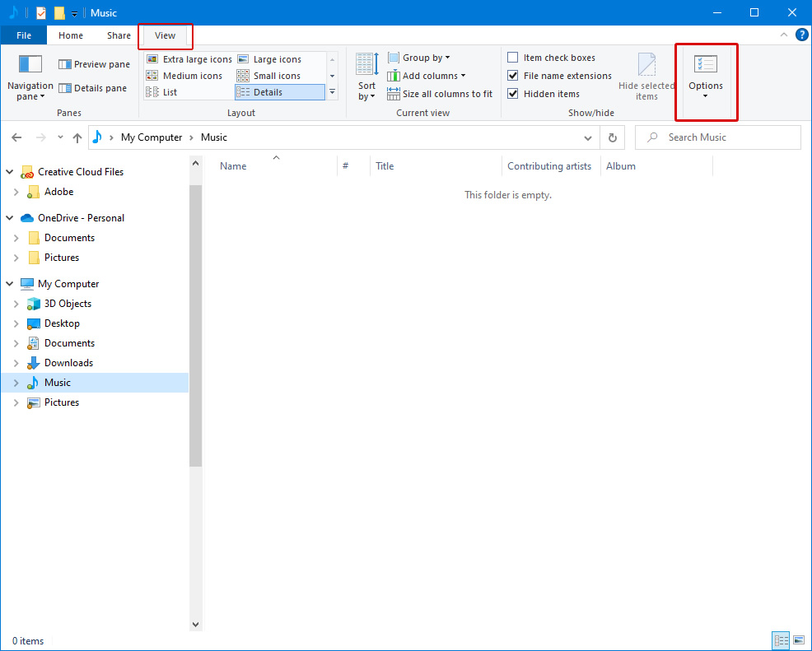Go back to previous folder

click(16, 137)
